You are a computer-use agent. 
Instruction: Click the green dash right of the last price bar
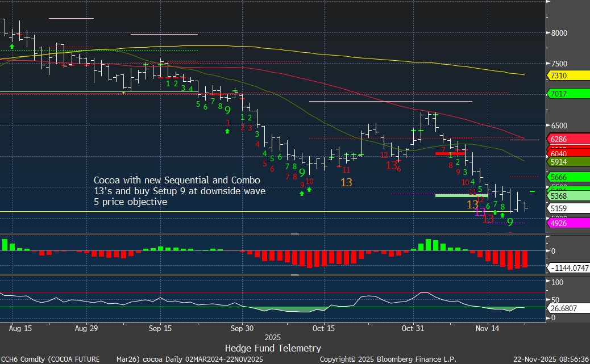click(533, 191)
